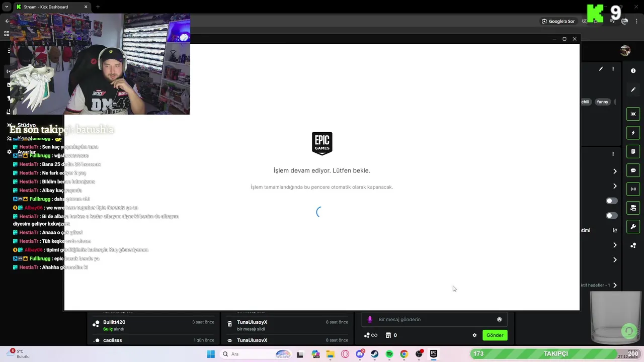This screenshot has height=362, width=644.
Task: Select the 'chill' stream tag
Action: (x=585, y=102)
